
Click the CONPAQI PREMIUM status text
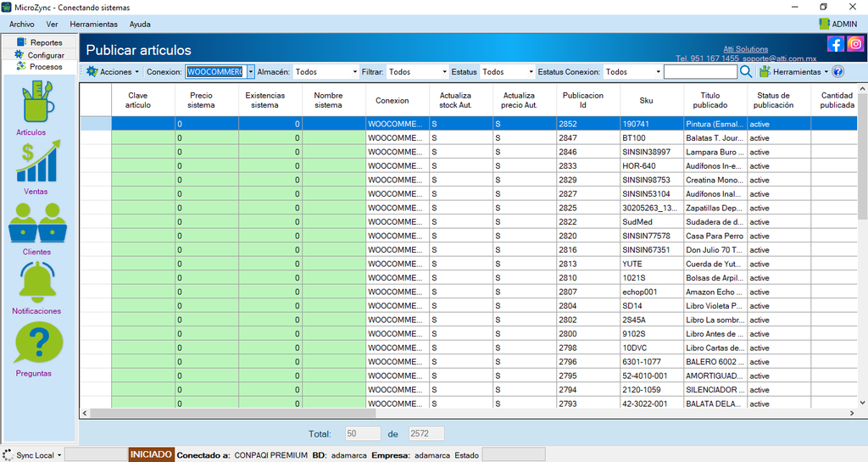point(270,455)
